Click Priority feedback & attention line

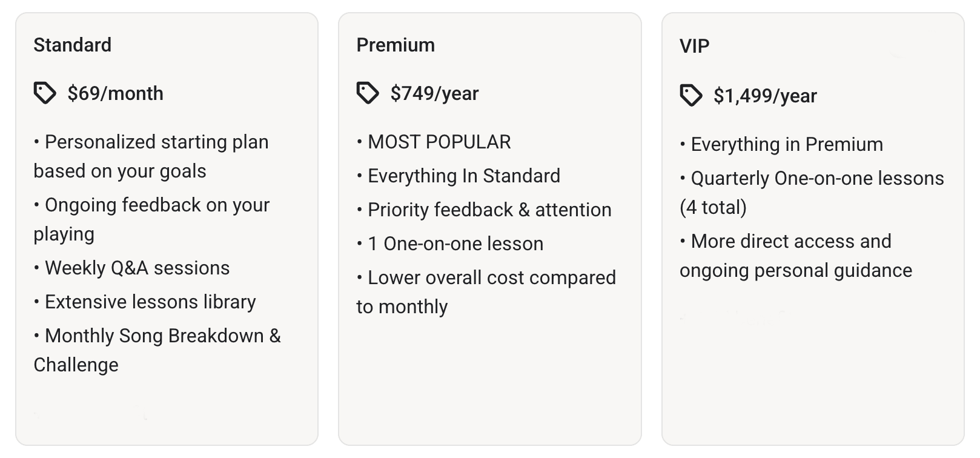point(489,210)
